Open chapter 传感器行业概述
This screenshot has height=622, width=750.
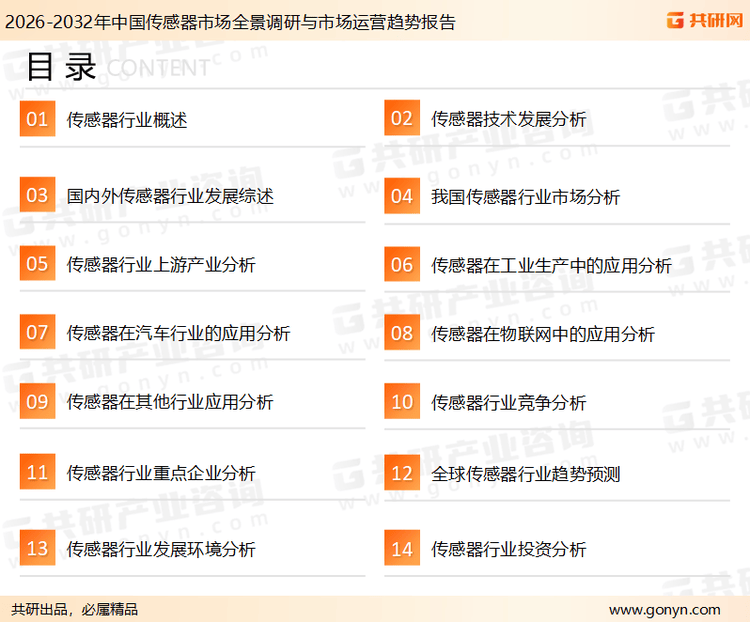click(127, 120)
